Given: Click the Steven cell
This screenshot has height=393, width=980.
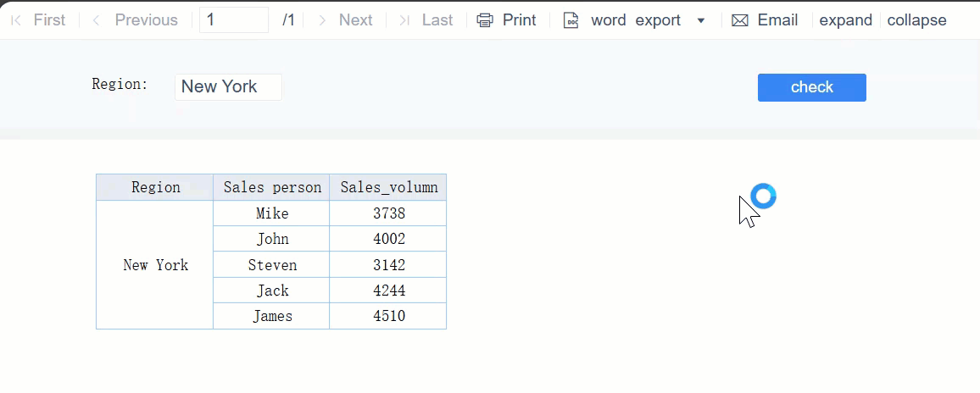Looking at the screenshot, I should tap(272, 265).
